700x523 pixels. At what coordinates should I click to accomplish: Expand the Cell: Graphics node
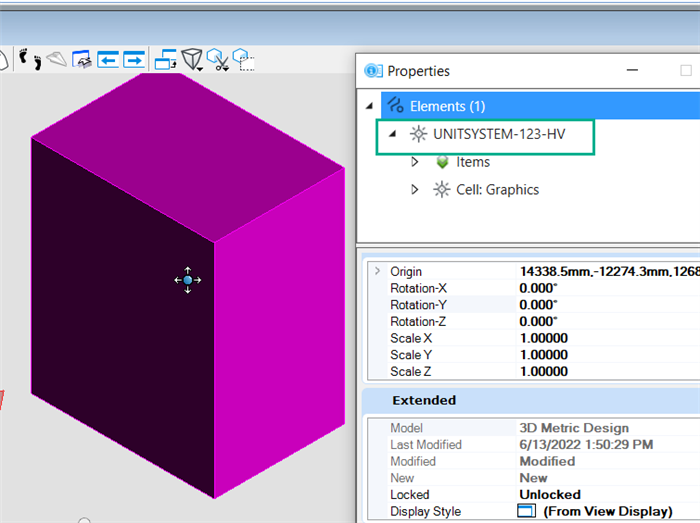(415, 190)
